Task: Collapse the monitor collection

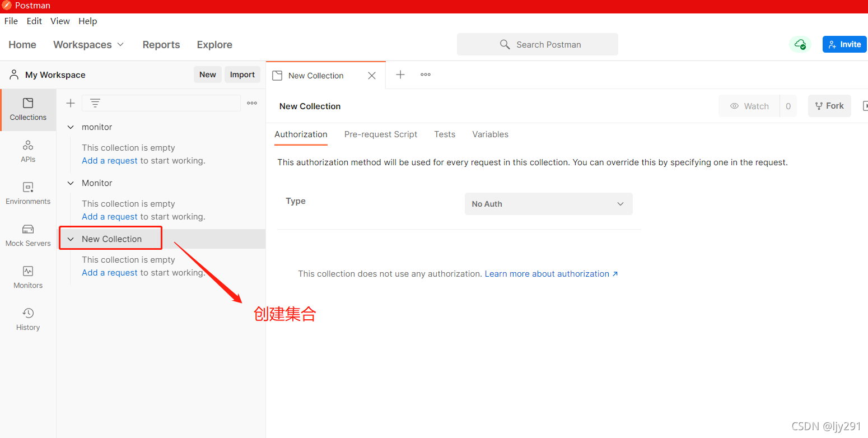Action: point(71,127)
